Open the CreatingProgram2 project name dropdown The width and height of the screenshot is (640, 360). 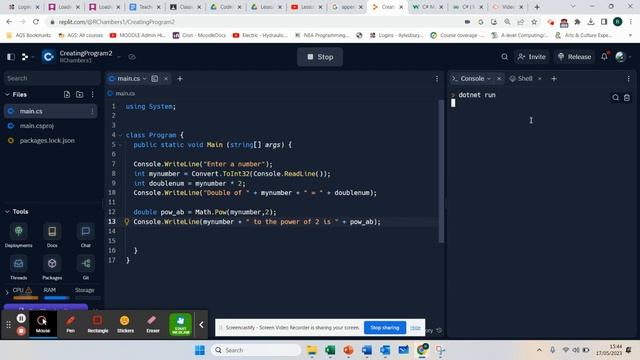[119, 57]
